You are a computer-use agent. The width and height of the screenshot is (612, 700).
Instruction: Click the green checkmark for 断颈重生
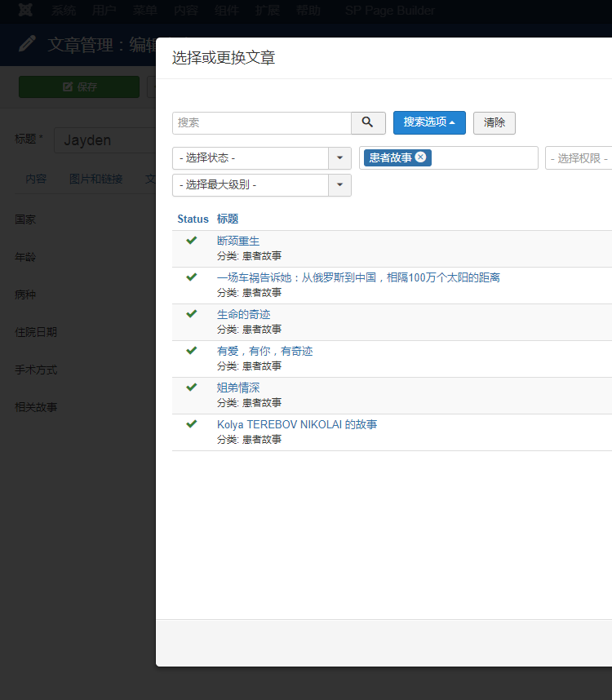192,241
